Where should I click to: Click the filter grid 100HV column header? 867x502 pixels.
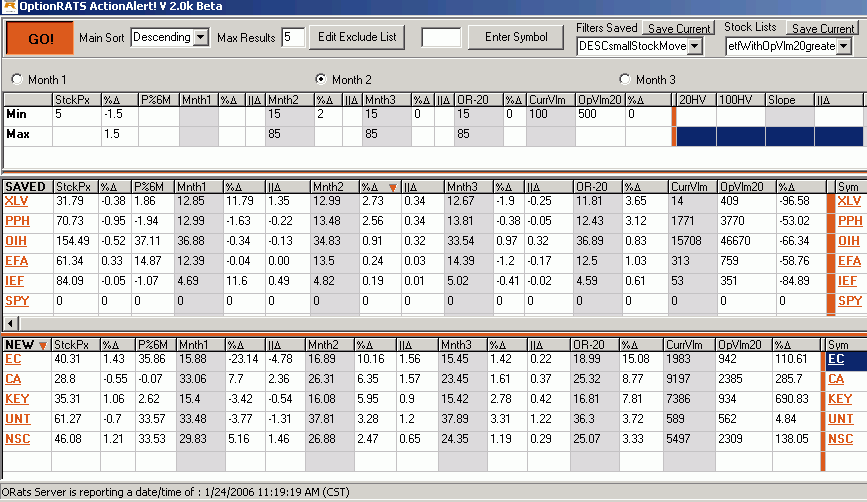pos(740,100)
